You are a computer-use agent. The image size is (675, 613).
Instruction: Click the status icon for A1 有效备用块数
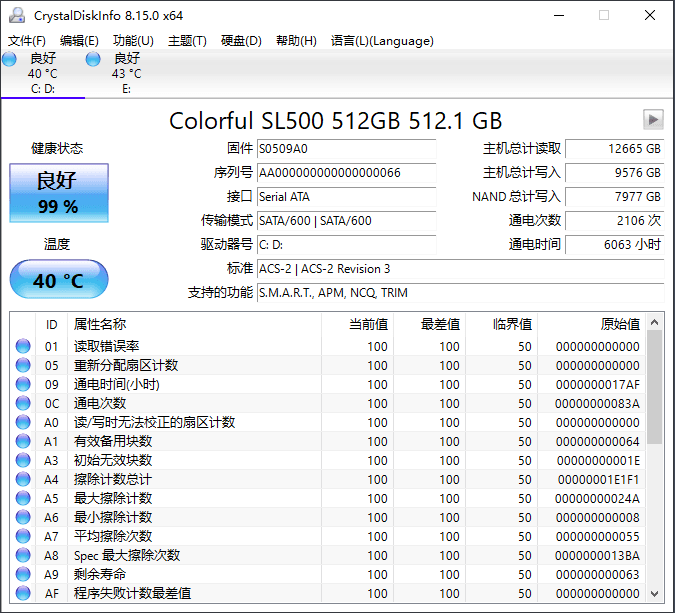[x=23, y=441]
